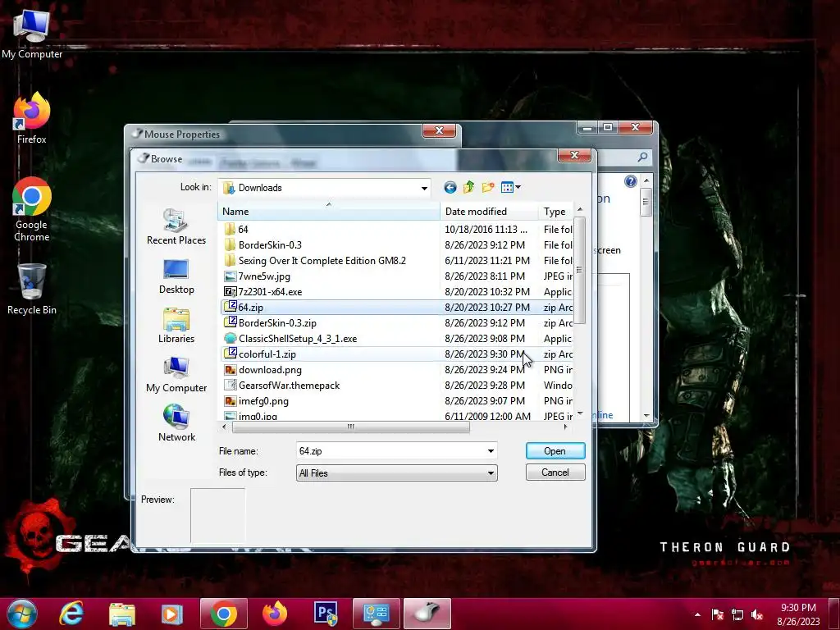Open Photoshop from the taskbar
This screenshot has width=840, height=630.
tap(326, 614)
